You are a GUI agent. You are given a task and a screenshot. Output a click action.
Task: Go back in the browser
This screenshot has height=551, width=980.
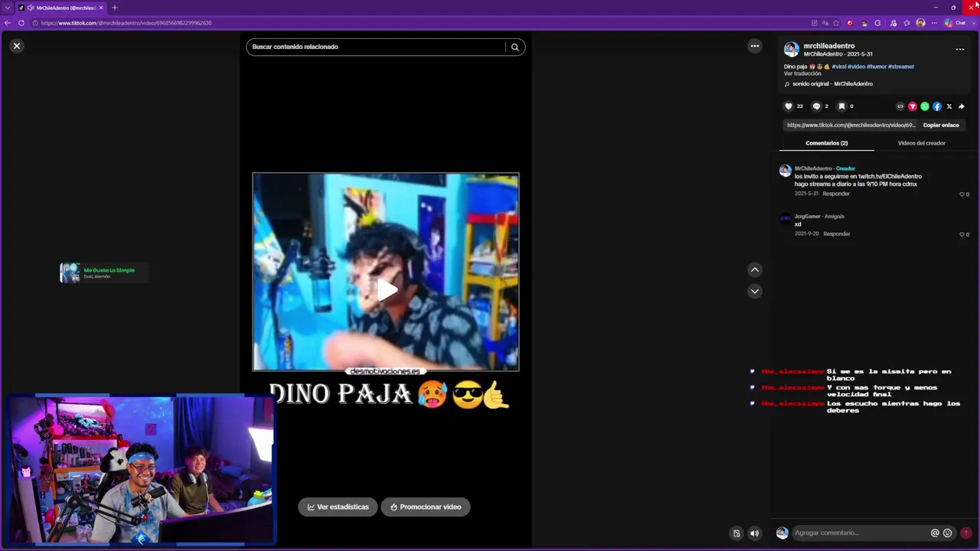[x=8, y=23]
